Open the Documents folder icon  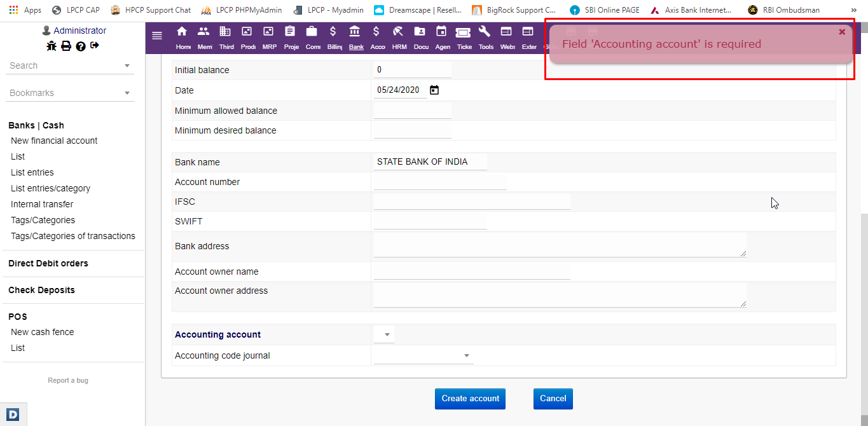(420, 32)
